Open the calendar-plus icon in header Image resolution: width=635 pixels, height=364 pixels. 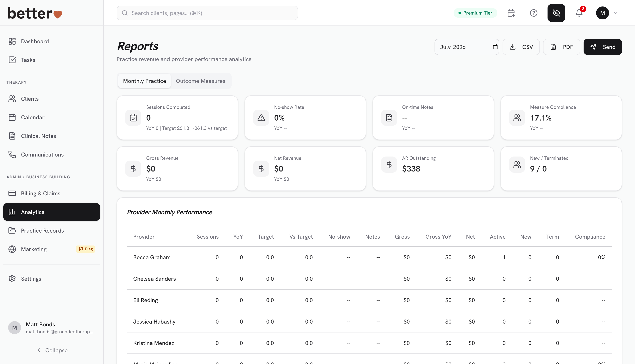coord(511,13)
